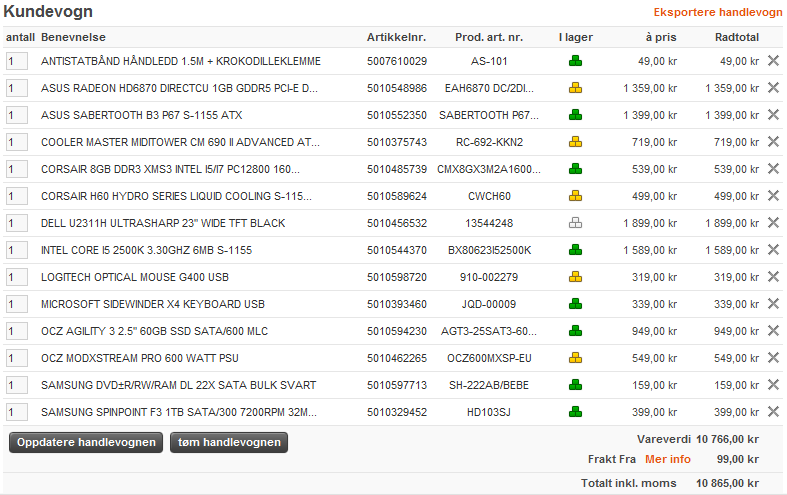The image size is (787, 495).
Task: Remove CORSAIR H60 HYDRO SERIES item
Action: [773, 196]
